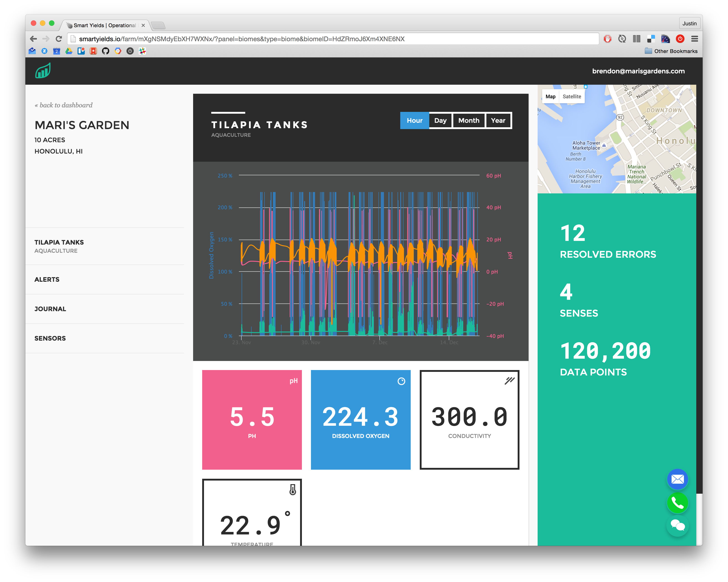Open the Slack bookmark icon

coord(142,51)
